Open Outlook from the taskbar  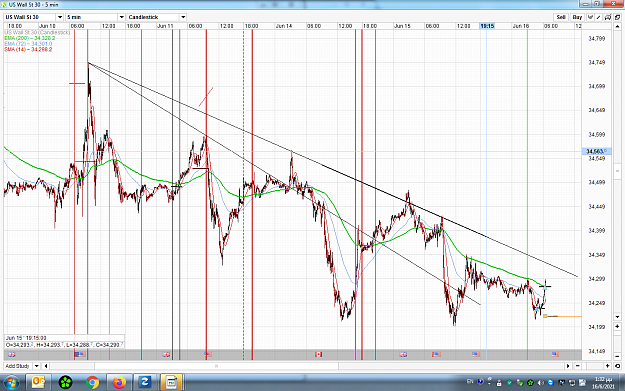tap(38, 383)
